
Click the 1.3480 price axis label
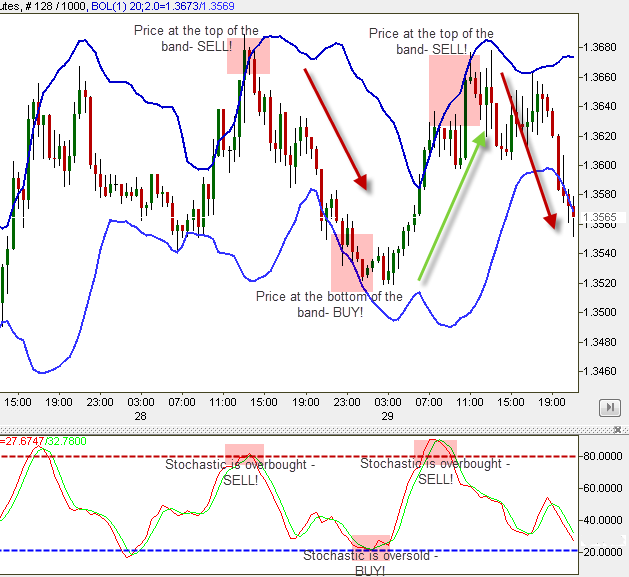click(599, 342)
